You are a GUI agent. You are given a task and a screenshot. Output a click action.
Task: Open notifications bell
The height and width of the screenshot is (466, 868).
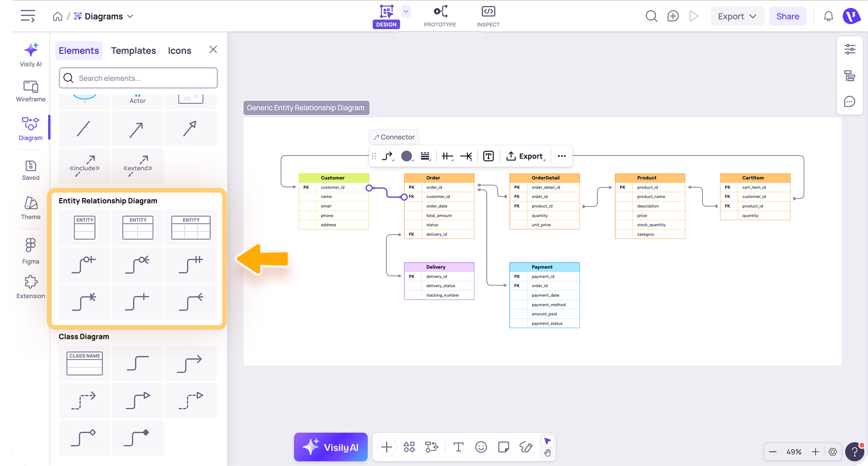[828, 16]
